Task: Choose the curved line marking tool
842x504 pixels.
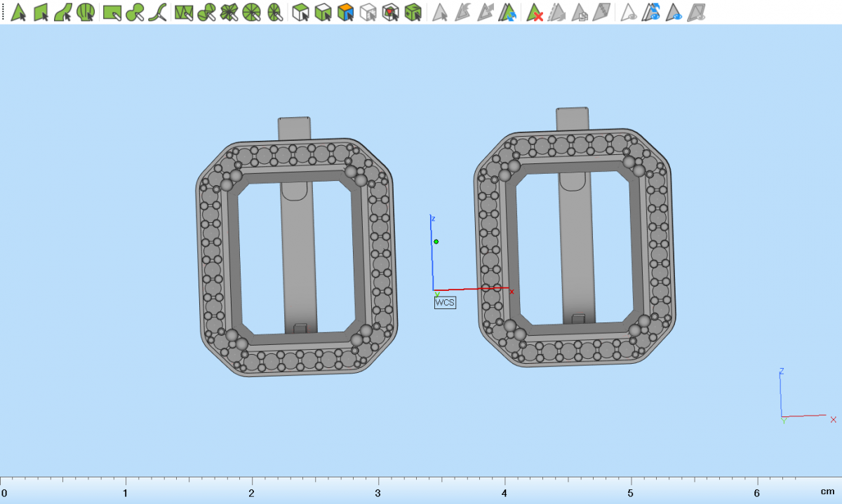Action: [x=159, y=12]
